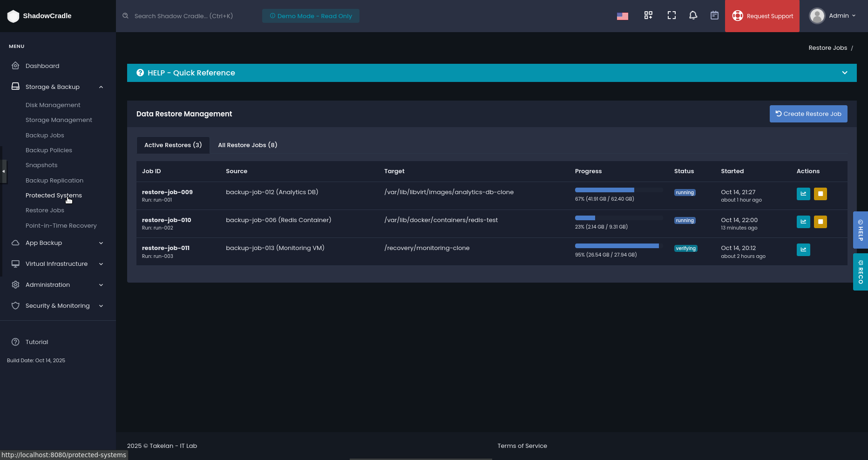Click the Started column header
Image resolution: width=868 pixels, height=460 pixels.
[732, 171]
